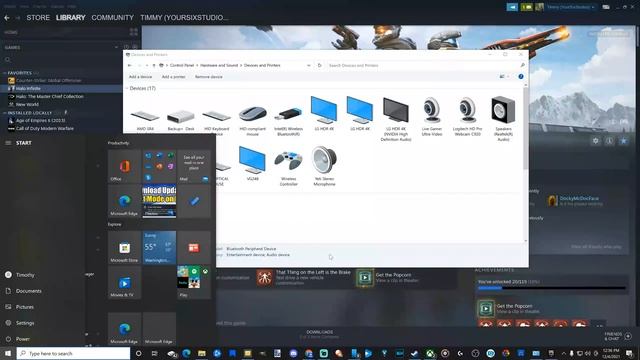Open Task View from the taskbar
Screen dimensions: 640x360
(154, 353)
